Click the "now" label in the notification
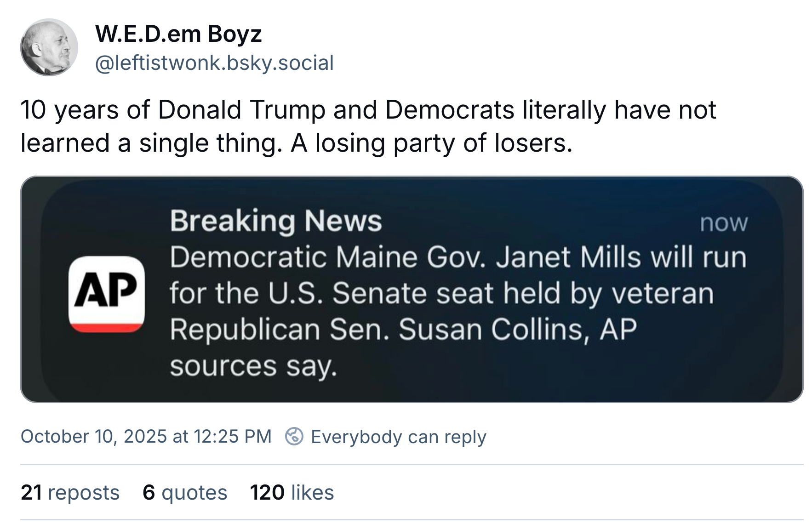The image size is (812, 524). tap(724, 223)
